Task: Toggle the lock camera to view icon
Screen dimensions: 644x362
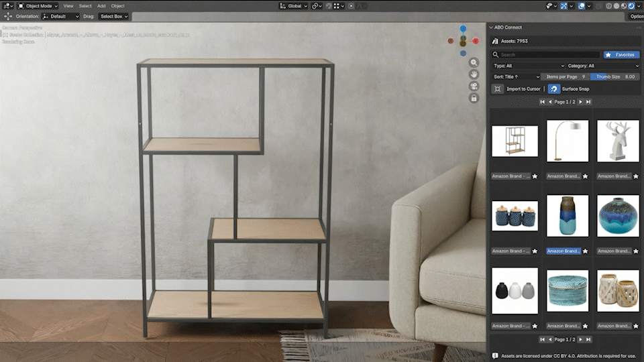Action: click(x=474, y=98)
